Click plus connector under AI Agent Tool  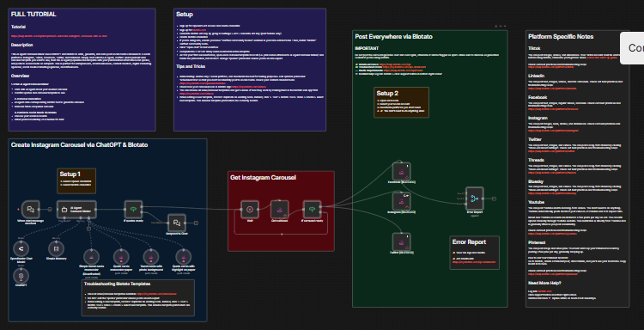(88, 229)
